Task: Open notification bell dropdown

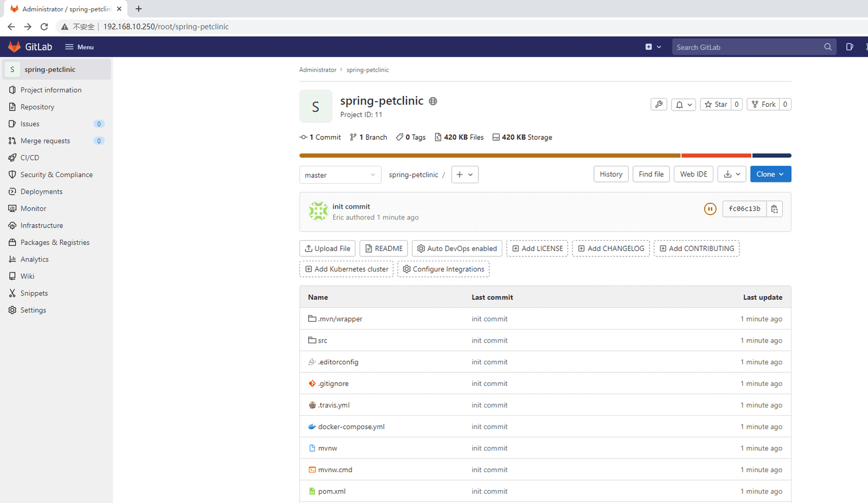Action: coord(684,105)
